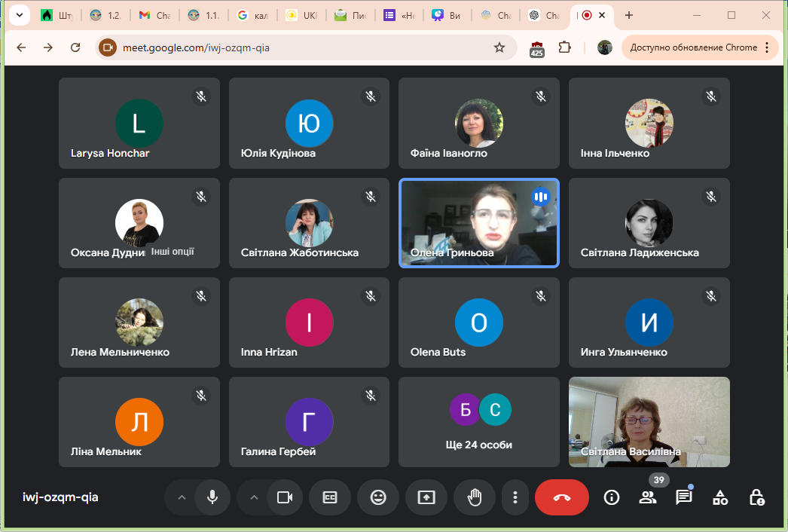Open the three-dot more options menu
This screenshot has width=788, height=532.
pos(515,497)
